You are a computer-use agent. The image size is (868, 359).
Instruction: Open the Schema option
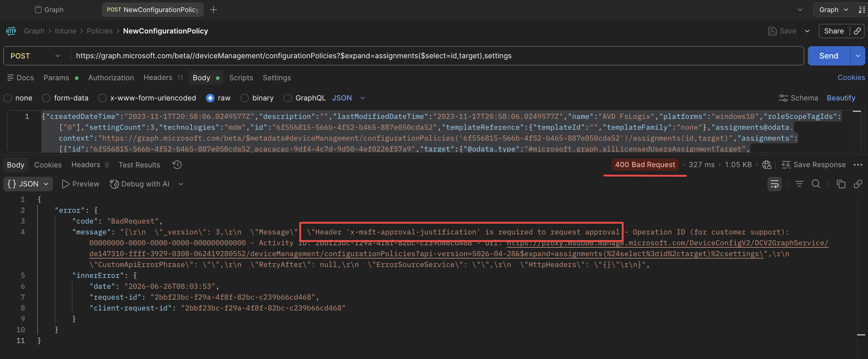[798, 98]
